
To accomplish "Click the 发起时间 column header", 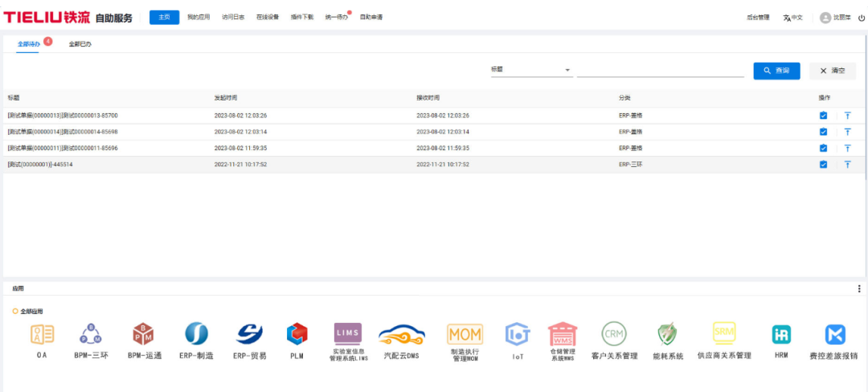I will point(226,98).
